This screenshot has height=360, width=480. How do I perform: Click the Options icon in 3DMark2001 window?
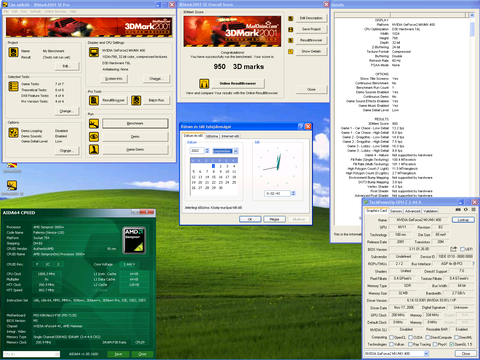pyautogui.click(x=13, y=133)
